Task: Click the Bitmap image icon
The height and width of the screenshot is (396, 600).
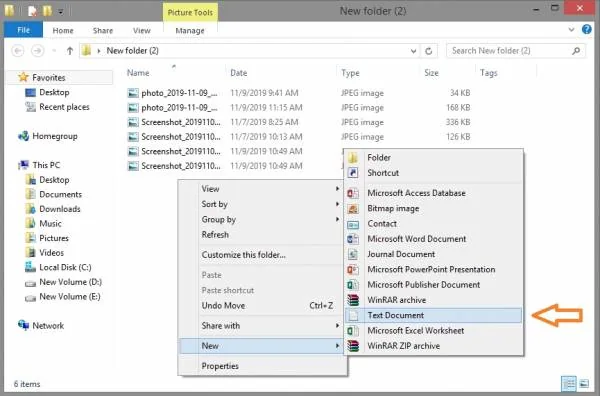Action: pyautogui.click(x=353, y=209)
